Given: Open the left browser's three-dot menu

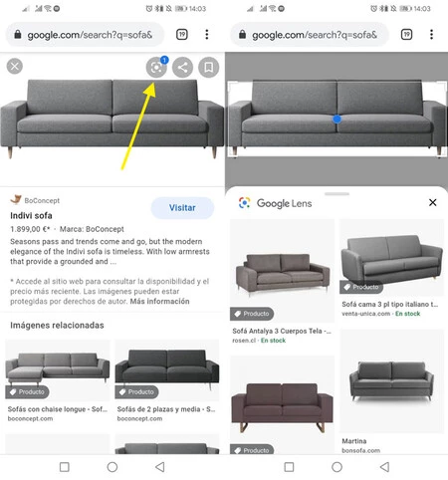Looking at the screenshot, I should click(x=207, y=35).
